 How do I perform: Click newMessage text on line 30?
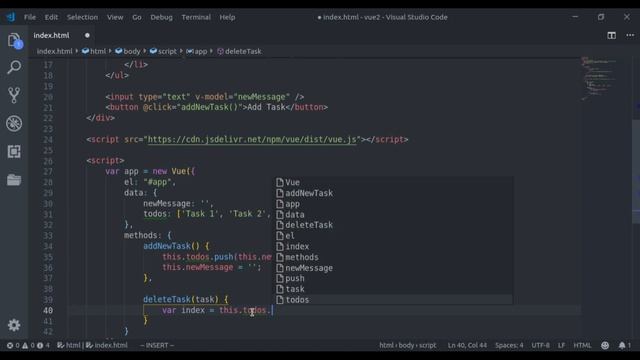coord(167,204)
